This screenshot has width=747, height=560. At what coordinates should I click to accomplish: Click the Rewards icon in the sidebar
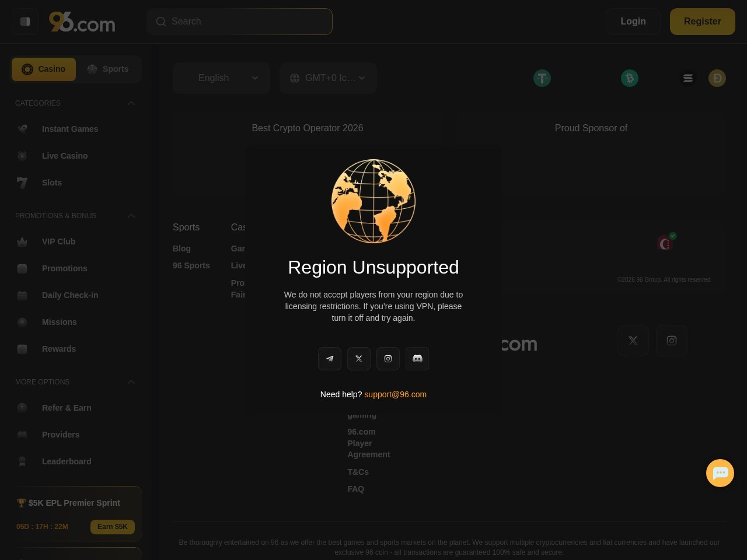pyautogui.click(x=22, y=349)
